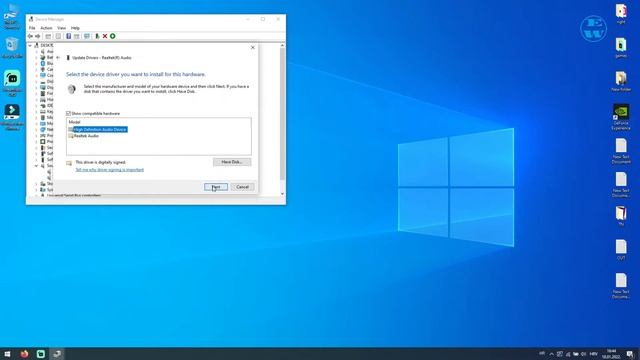Image resolution: width=640 pixels, height=360 pixels.
Task: Open the File menu
Action: point(32,28)
